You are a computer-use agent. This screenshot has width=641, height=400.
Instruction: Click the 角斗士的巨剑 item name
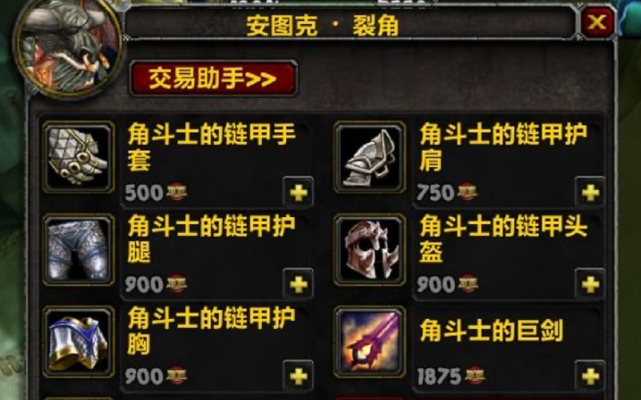click(492, 330)
